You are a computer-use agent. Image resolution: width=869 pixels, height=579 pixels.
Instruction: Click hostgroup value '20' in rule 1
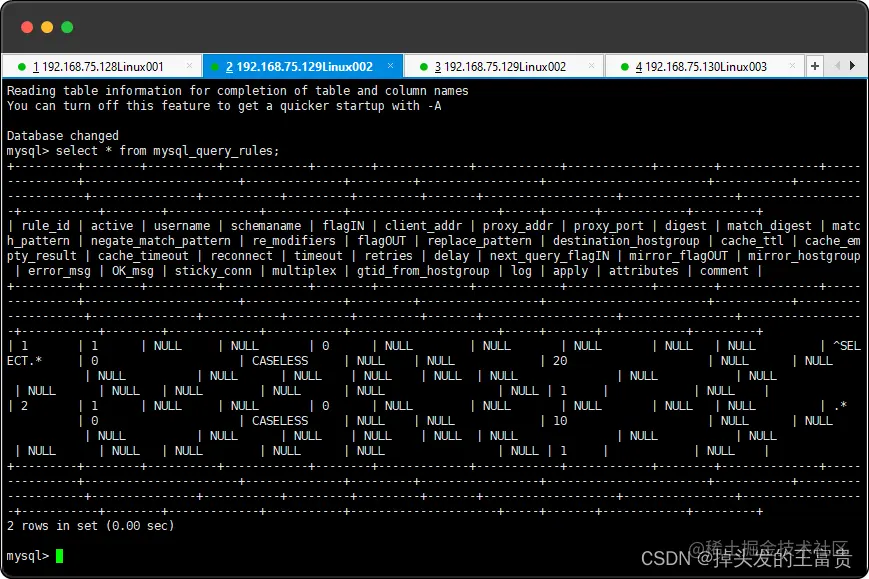560,361
